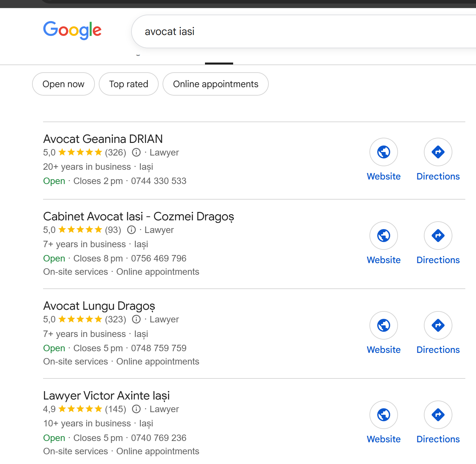
Task: Click Directions label for Victor Axinte
Action: 438,439
